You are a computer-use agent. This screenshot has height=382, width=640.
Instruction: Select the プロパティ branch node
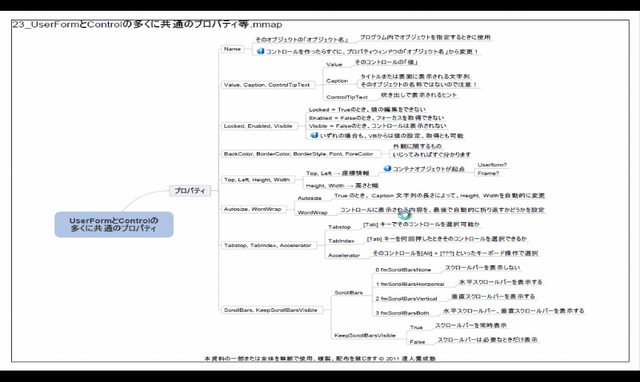[190, 191]
